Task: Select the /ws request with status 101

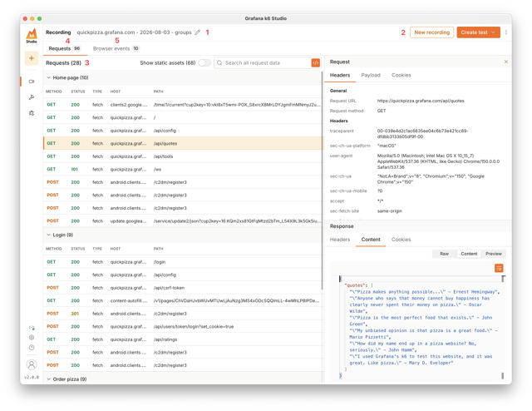Action: click(183, 169)
